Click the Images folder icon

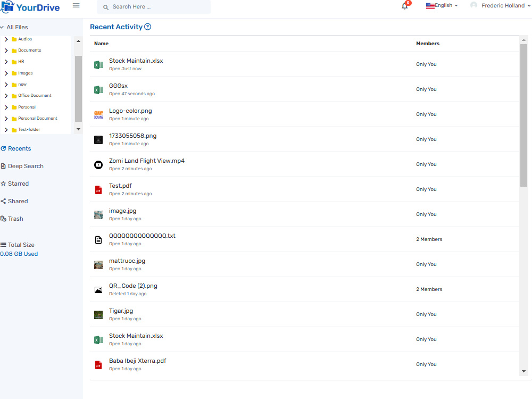(14, 73)
